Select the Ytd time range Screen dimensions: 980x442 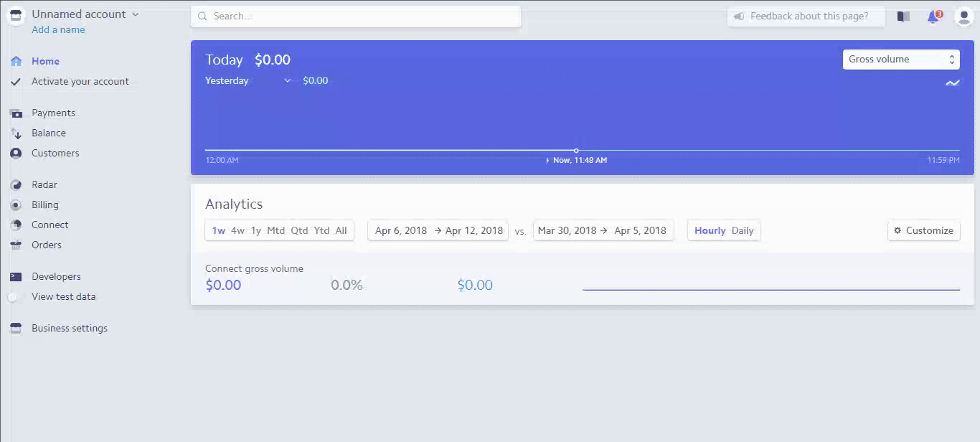coord(321,230)
